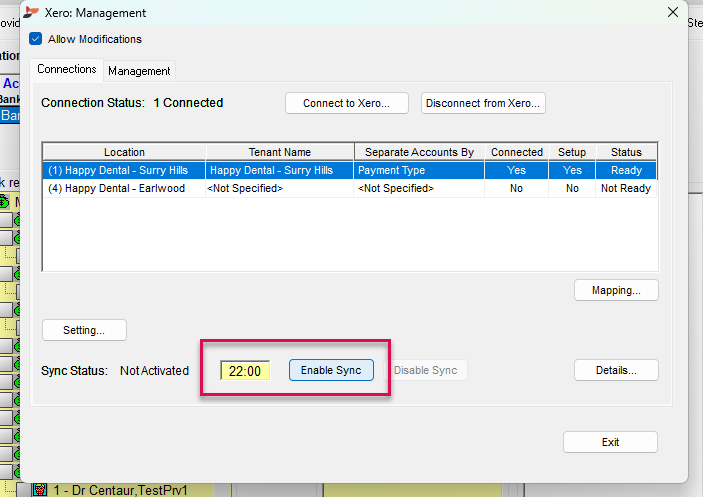This screenshot has width=703, height=497.
Task: Click the Separate Accounts By column header
Action: (x=419, y=152)
